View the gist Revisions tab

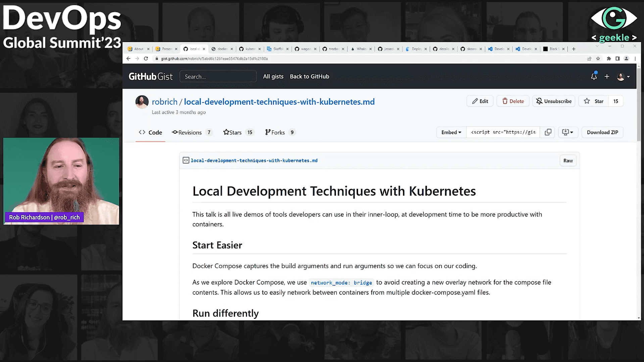[x=192, y=133]
